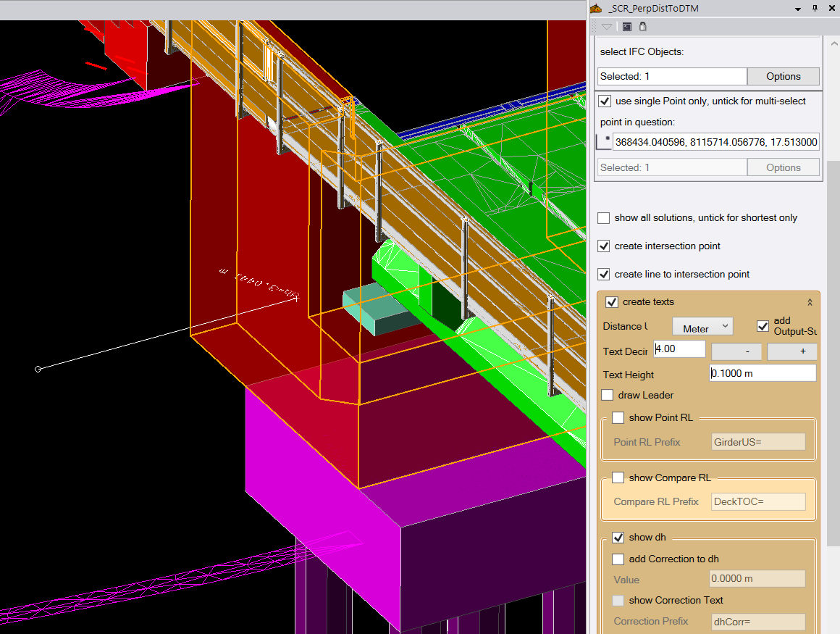
Task: Click the padlock icon in panel toolbar
Action: 642,27
